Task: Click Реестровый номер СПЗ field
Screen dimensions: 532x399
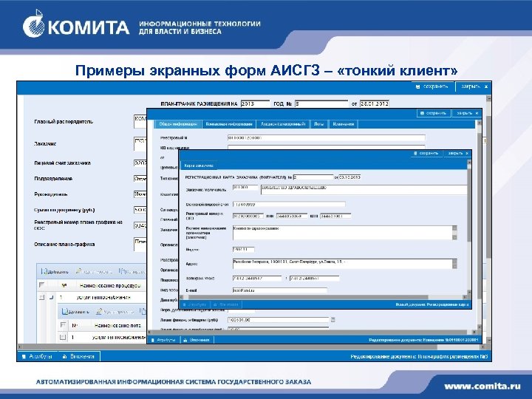Action: click(x=248, y=216)
